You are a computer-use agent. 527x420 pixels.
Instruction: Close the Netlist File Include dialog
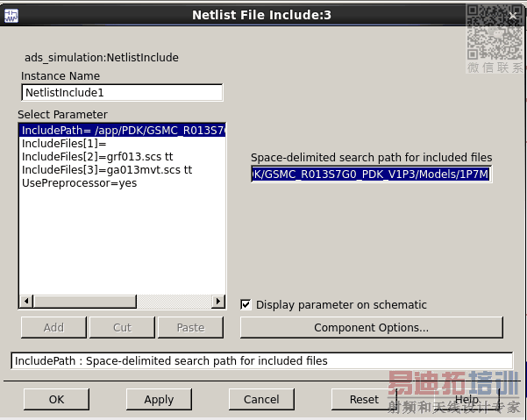click(513, 15)
